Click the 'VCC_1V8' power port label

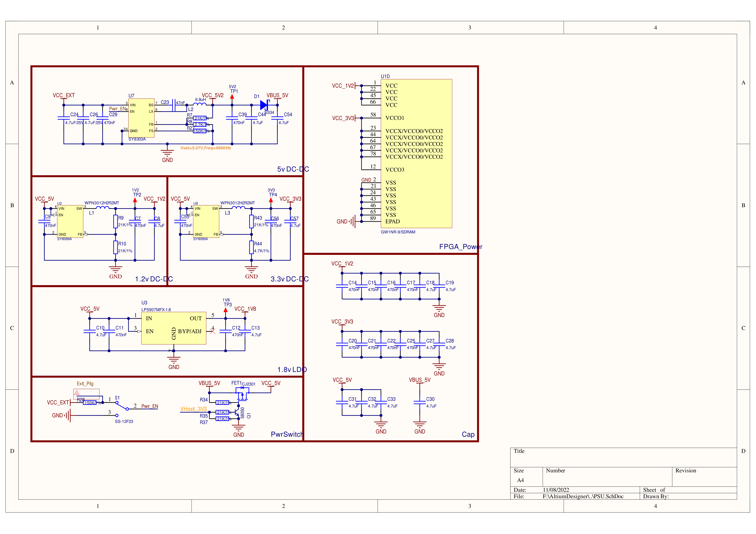pos(245,309)
